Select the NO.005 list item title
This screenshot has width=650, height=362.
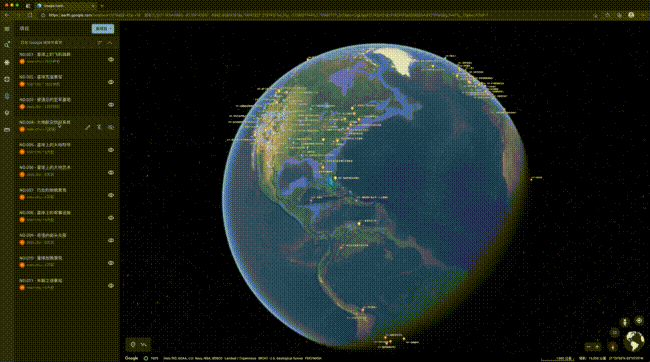click(x=45, y=145)
